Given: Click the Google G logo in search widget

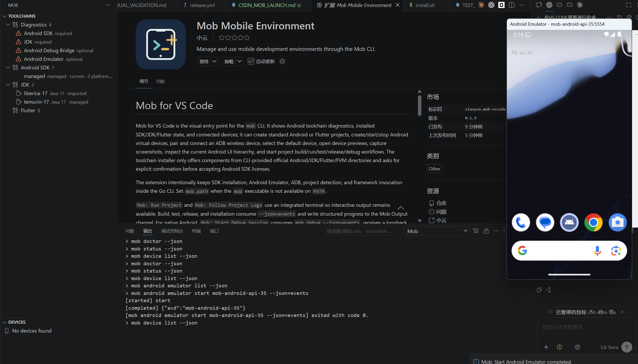Looking at the screenshot, I should (x=522, y=251).
